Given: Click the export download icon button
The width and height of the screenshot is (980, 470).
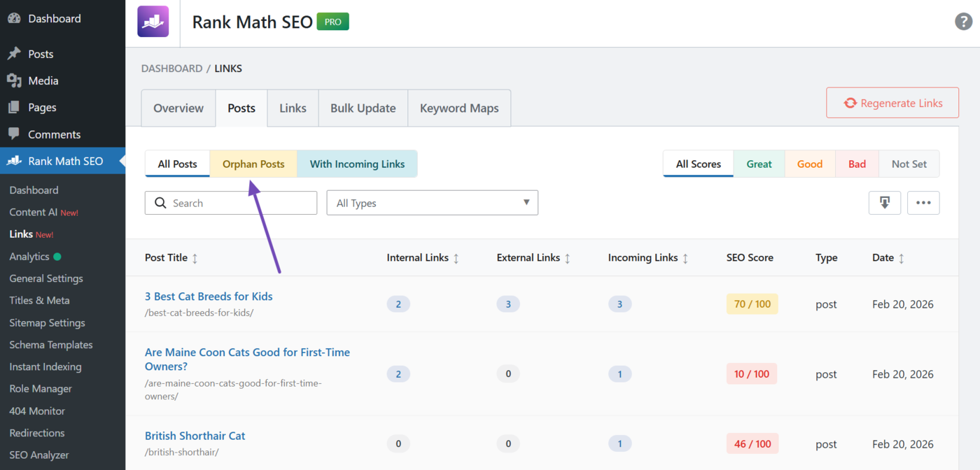Looking at the screenshot, I should point(884,203).
